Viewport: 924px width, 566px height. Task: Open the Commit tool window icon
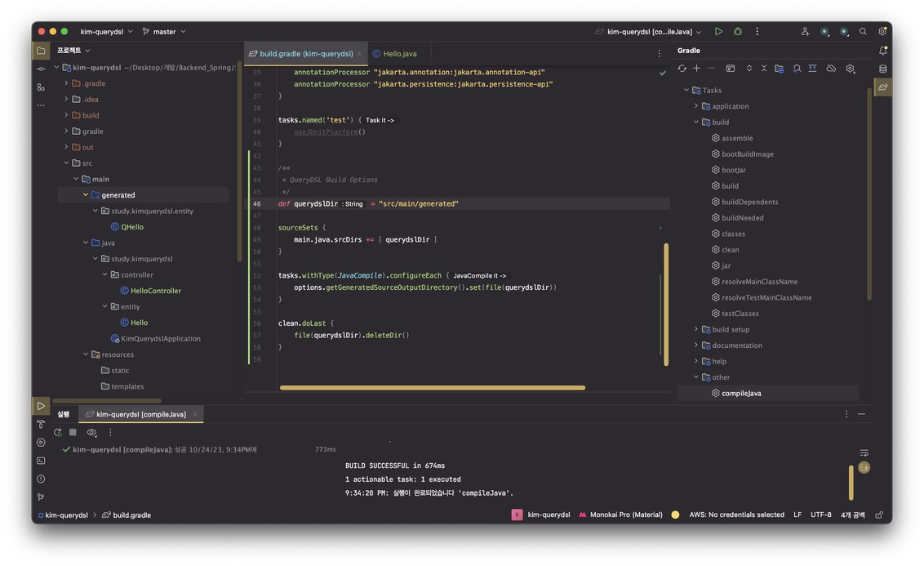pos(41,69)
